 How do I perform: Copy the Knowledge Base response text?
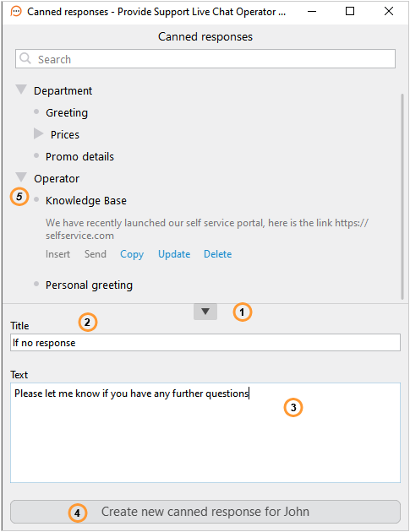tap(132, 254)
